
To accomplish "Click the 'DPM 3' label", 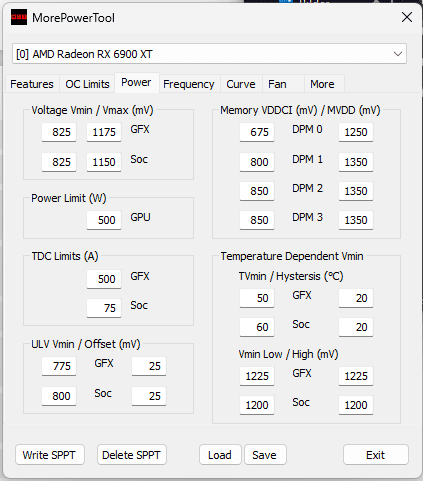I will tap(307, 217).
